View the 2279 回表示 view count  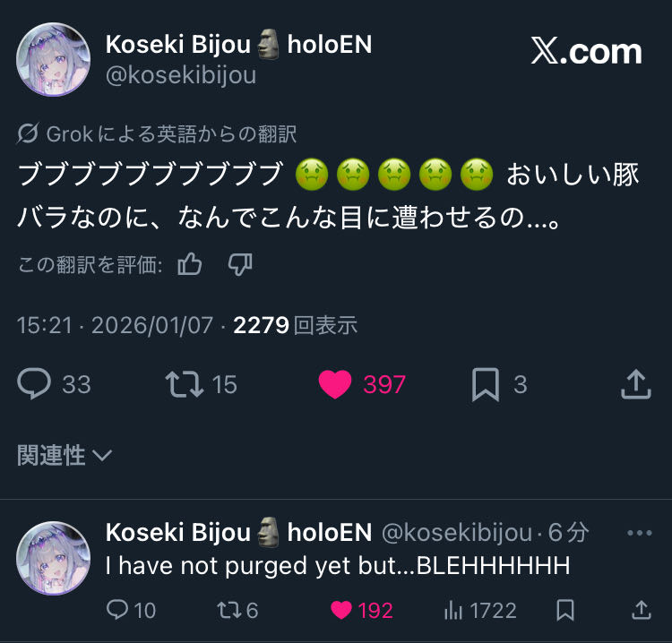coord(296,325)
